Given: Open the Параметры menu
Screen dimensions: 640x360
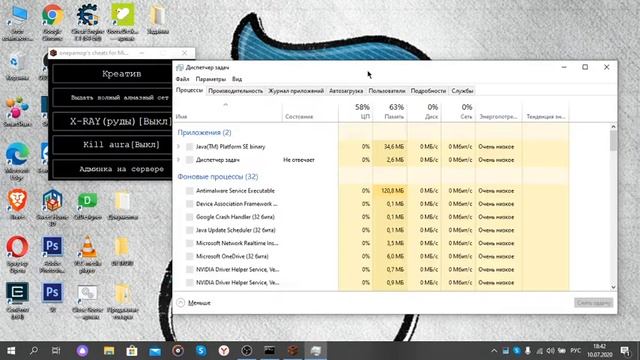Looking at the screenshot, I should (211, 79).
